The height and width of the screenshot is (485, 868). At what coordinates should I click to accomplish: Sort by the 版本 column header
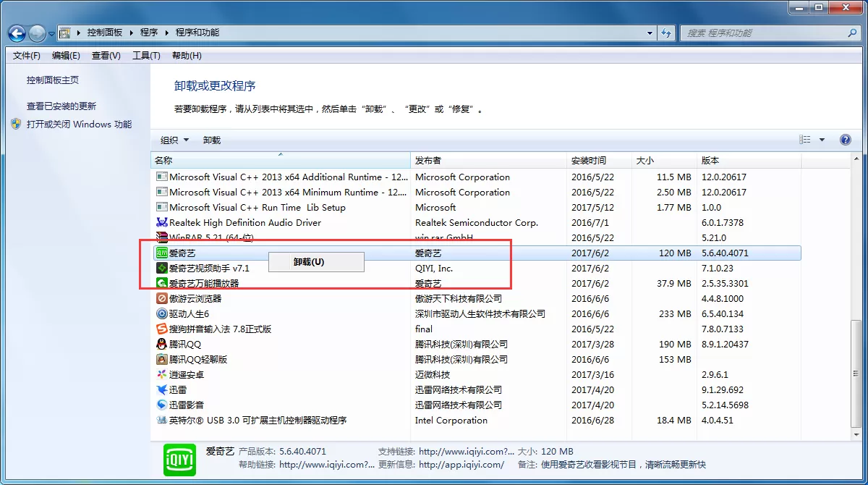749,161
